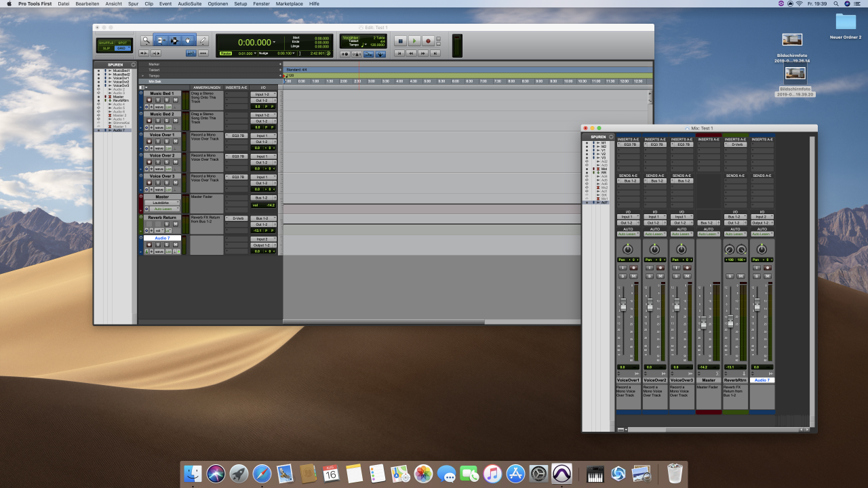Solo the Music Bed 2 track
The height and width of the screenshot is (488, 868).
(167, 121)
